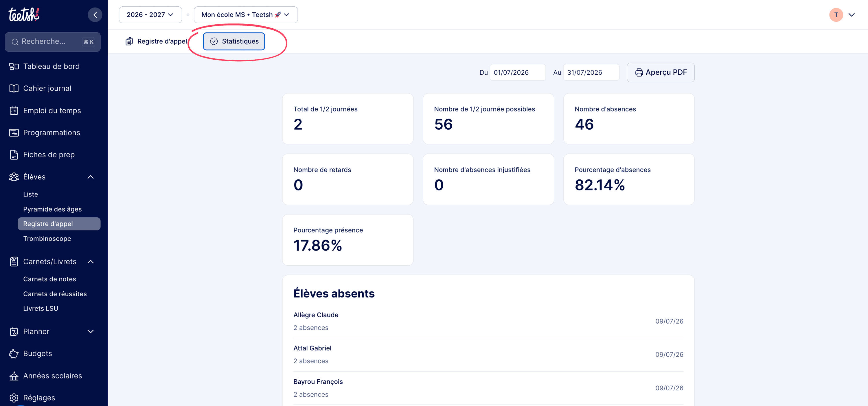The height and width of the screenshot is (406, 868).
Task: Go to Années scolaires
Action: click(53, 376)
